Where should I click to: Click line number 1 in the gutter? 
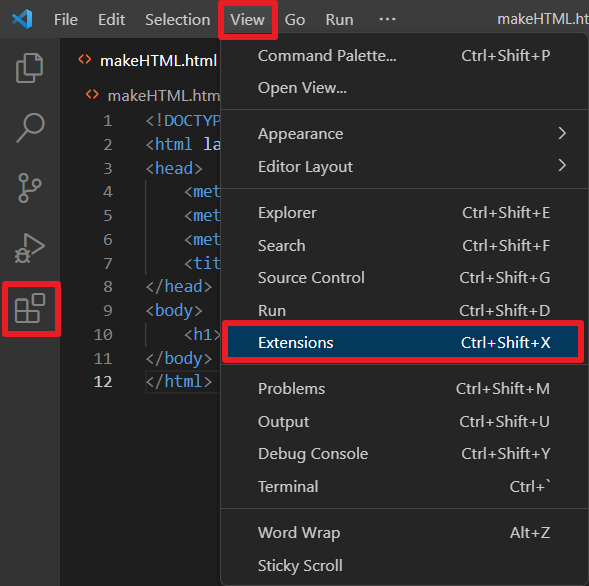[x=108, y=121]
